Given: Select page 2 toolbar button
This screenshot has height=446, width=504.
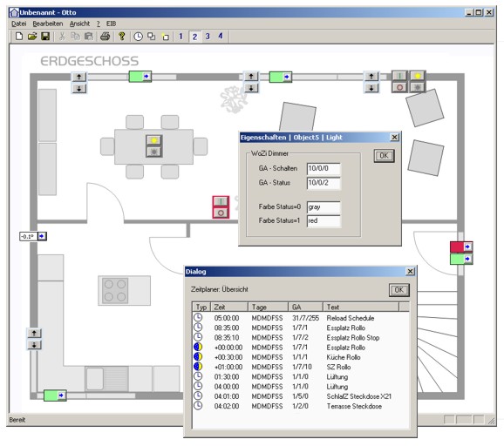Looking at the screenshot, I should (194, 37).
